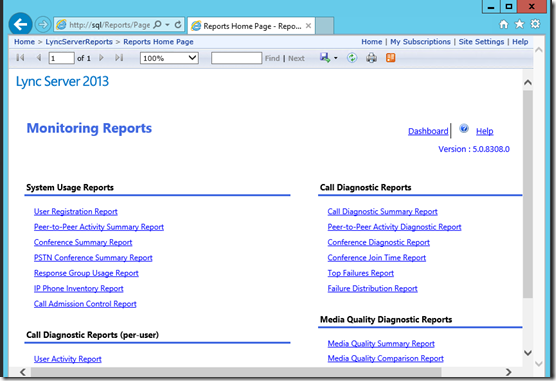Open Conference Diagnostic Report

(379, 242)
